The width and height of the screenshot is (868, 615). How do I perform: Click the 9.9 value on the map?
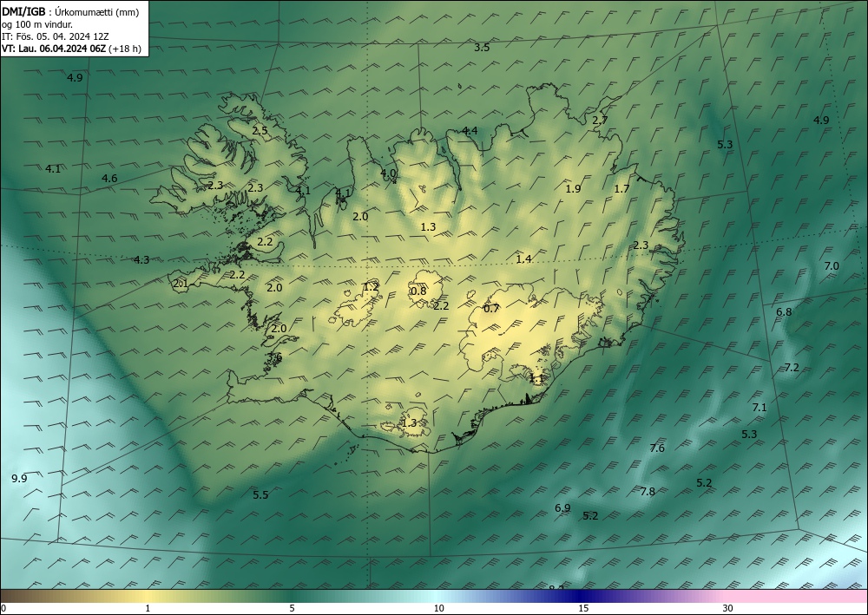(x=19, y=479)
